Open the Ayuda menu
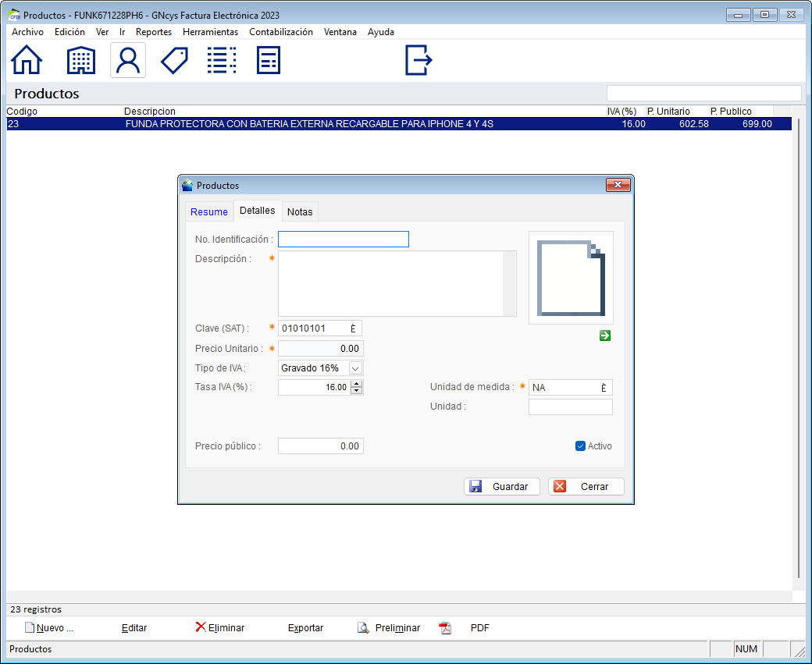The width and height of the screenshot is (812, 664). coord(381,31)
